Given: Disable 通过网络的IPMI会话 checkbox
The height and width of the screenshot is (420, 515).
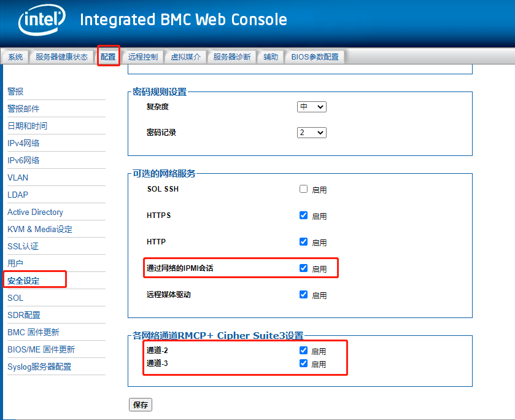Looking at the screenshot, I should tap(303, 268).
